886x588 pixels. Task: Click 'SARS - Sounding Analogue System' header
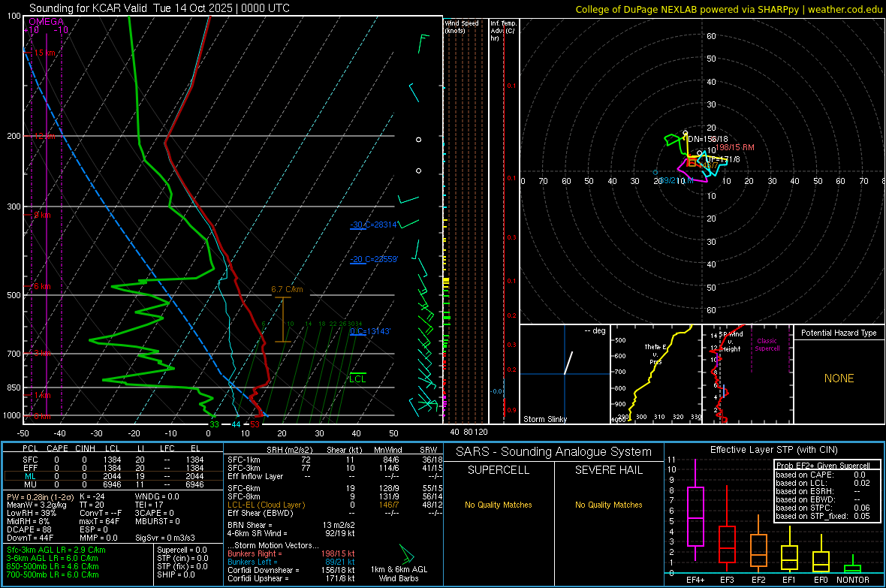point(553,452)
